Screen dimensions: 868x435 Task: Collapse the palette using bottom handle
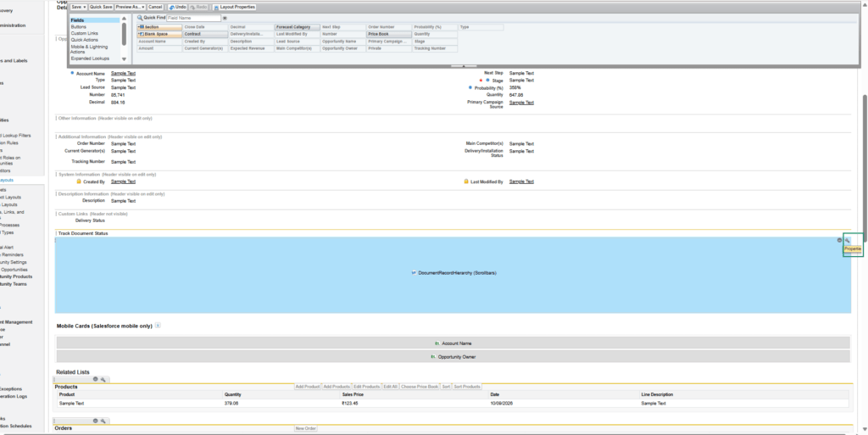[x=464, y=66]
